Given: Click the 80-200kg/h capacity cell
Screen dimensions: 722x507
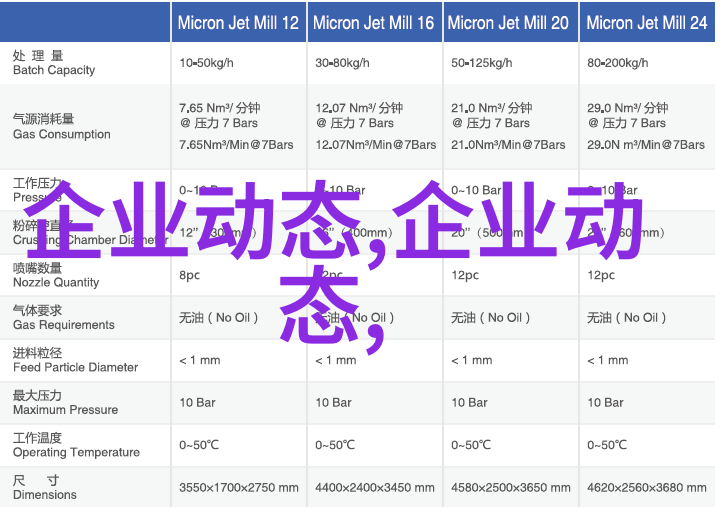Looking at the screenshot, I should coord(617,63).
